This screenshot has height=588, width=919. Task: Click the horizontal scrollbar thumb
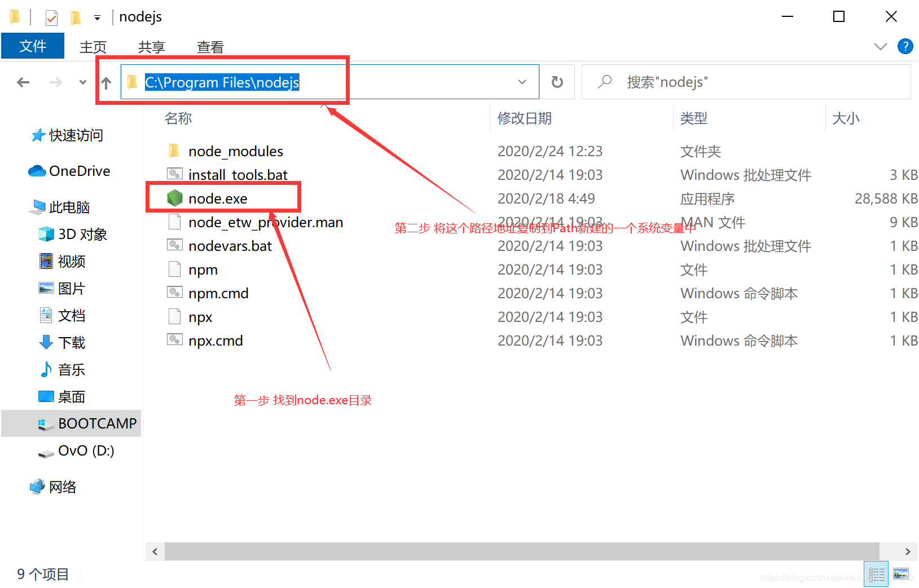[x=522, y=551]
